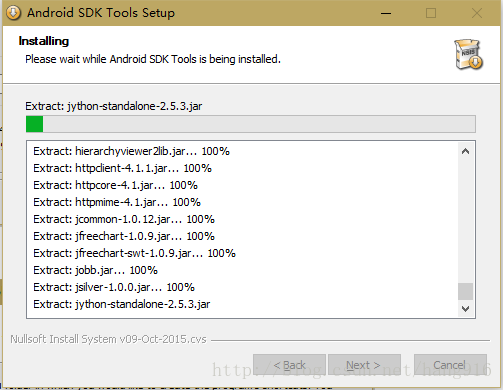The height and width of the screenshot is (390, 503).
Task: Select the httpclient-4.1.1.jar log entry
Action: [x=122, y=168]
